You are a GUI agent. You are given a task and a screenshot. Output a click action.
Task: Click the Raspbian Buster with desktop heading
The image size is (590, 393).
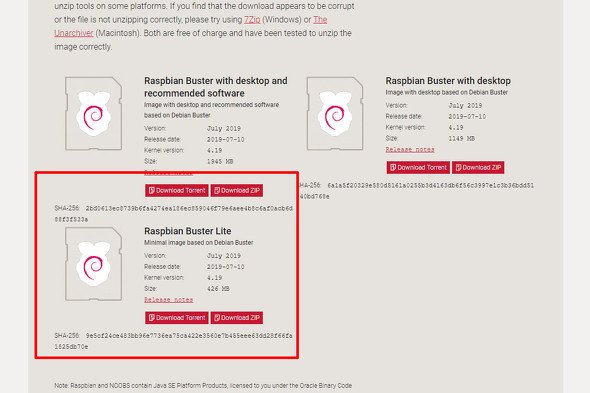click(x=448, y=81)
